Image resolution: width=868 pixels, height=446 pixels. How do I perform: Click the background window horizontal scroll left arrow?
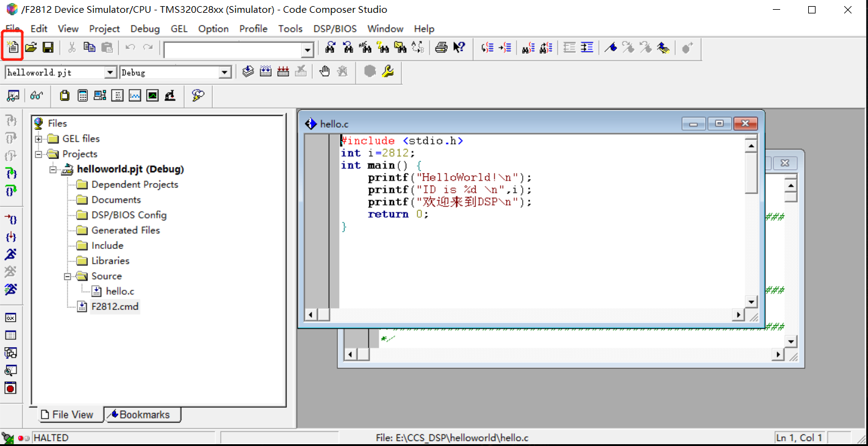[350, 354]
